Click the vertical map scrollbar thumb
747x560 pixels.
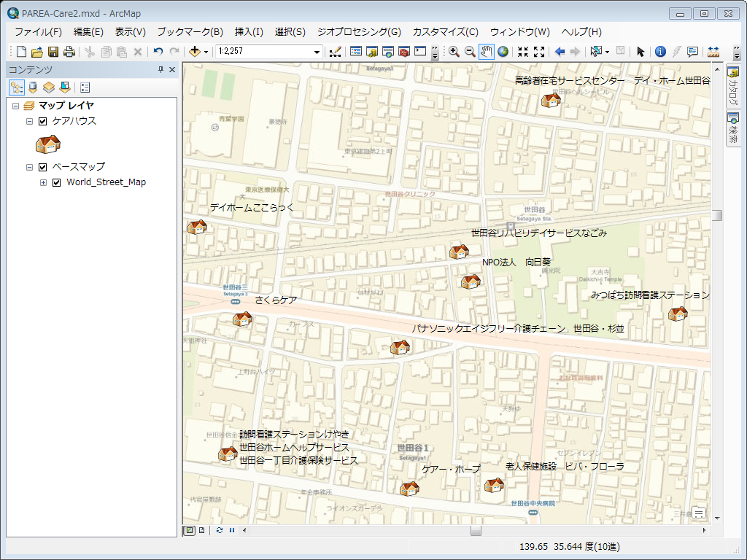coord(717,215)
